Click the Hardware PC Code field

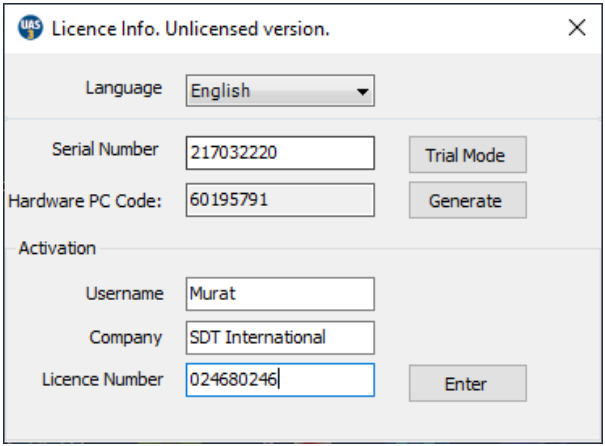click(x=280, y=200)
